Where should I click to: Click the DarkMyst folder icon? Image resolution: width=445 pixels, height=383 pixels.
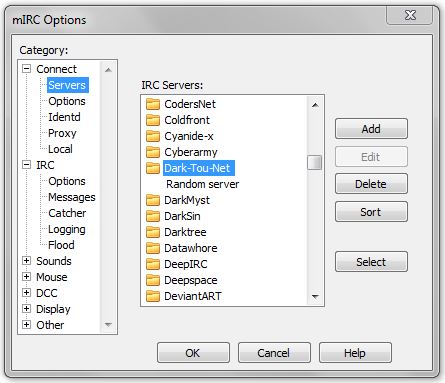click(153, 200)
